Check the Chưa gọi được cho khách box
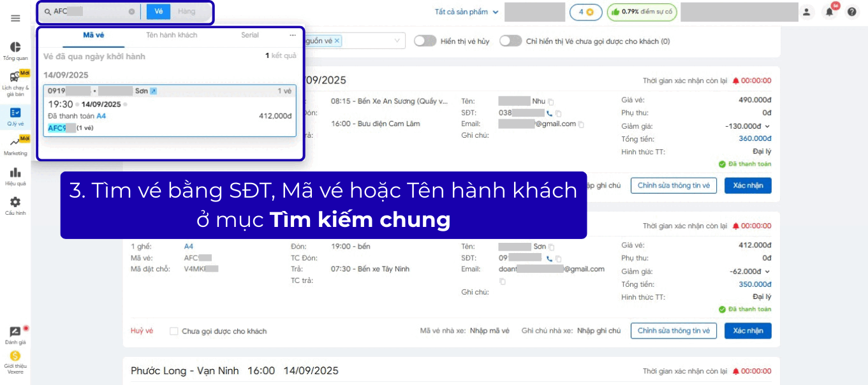 (173, 331)
